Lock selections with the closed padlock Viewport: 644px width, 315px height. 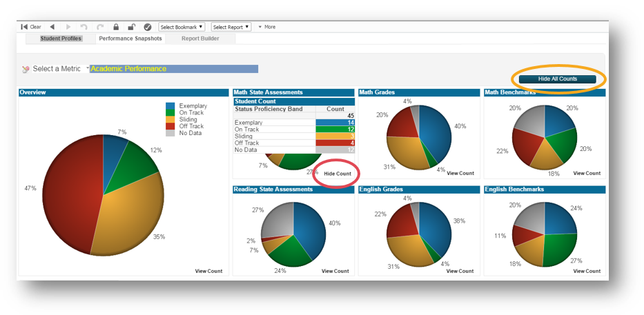tap(116, 27)
